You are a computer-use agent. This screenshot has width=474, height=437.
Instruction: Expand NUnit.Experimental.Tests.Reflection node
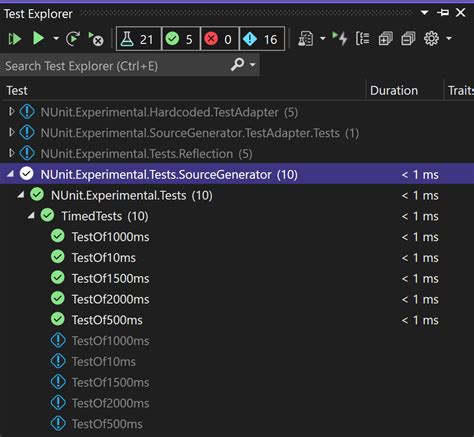12,153
